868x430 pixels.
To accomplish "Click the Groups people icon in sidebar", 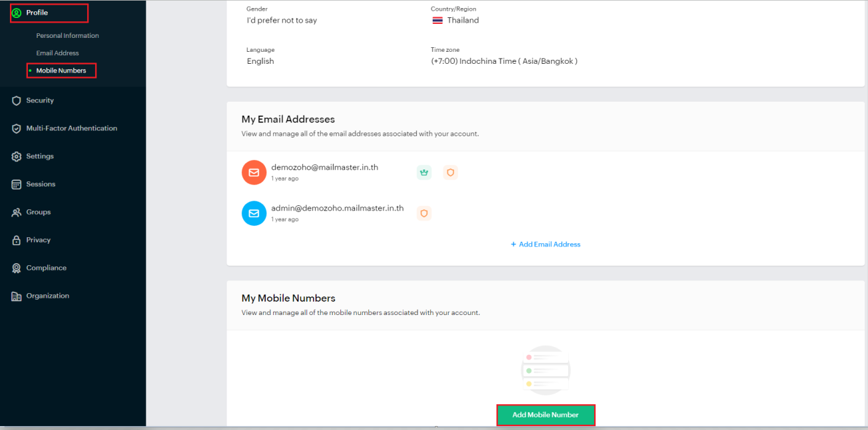I will click(17, 213).
